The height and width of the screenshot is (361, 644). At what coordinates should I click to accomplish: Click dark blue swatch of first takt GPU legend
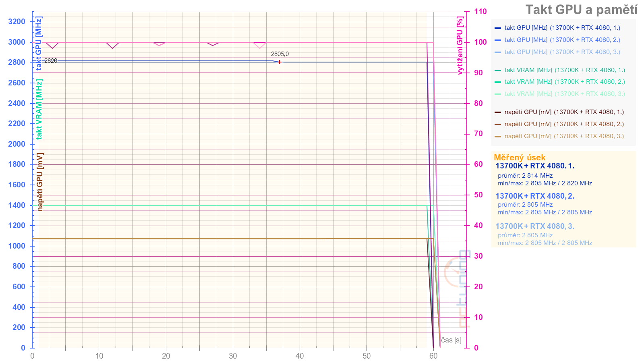(498, 28)
